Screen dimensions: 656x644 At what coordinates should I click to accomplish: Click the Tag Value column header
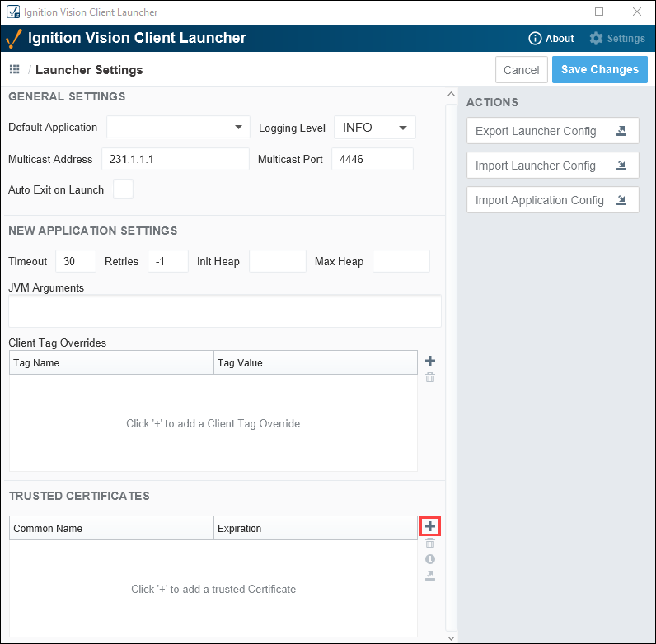[316, 362]
